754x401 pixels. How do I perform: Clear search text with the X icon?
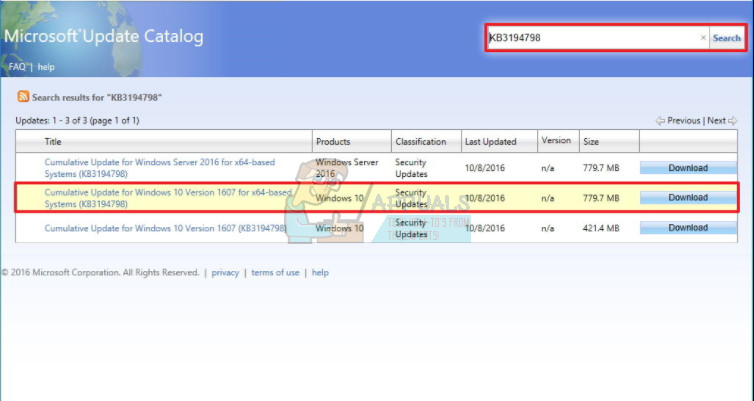703,38
